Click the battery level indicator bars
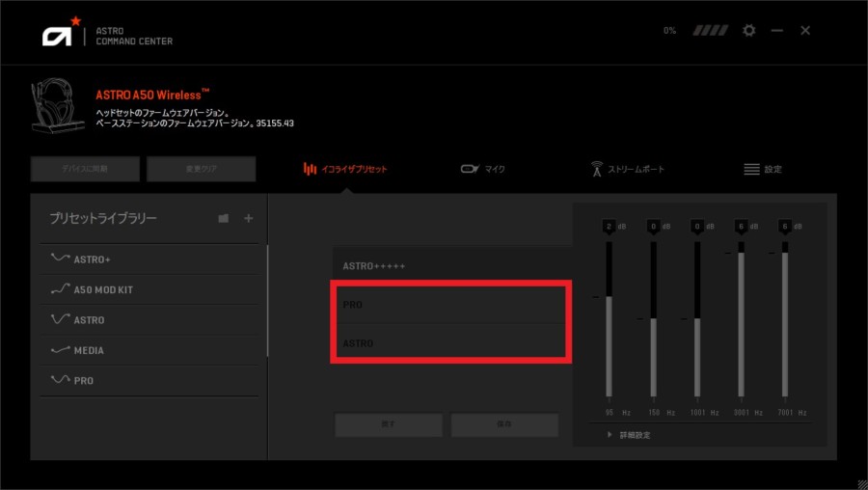Image resolution: width=868 pixels, height=490 pixels. [710, 31]
